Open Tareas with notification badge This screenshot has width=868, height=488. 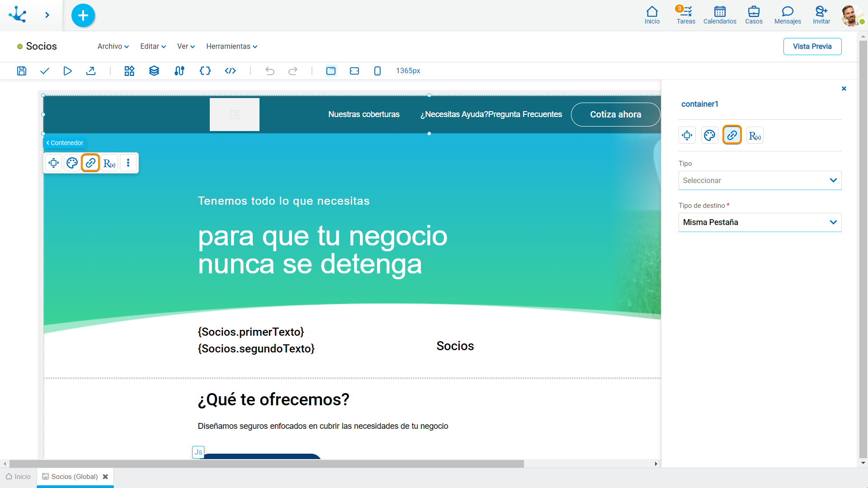(x=686, y=15)
